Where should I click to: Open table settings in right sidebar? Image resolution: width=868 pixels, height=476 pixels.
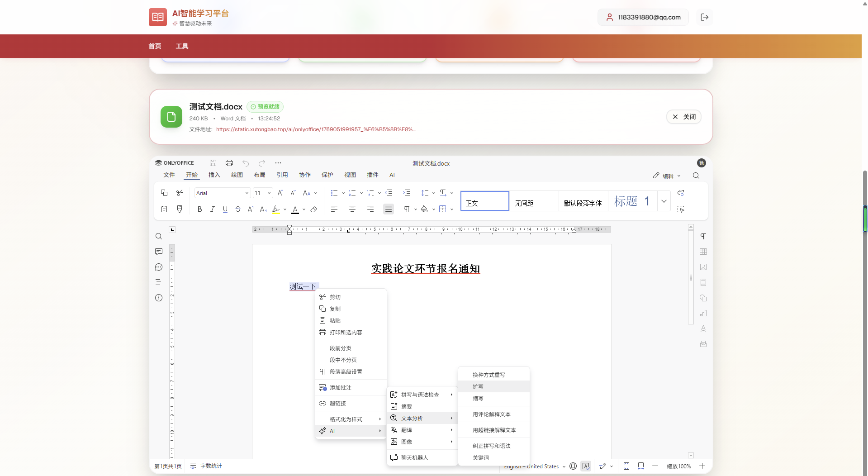pyautogui.click(x=703, y=252)
